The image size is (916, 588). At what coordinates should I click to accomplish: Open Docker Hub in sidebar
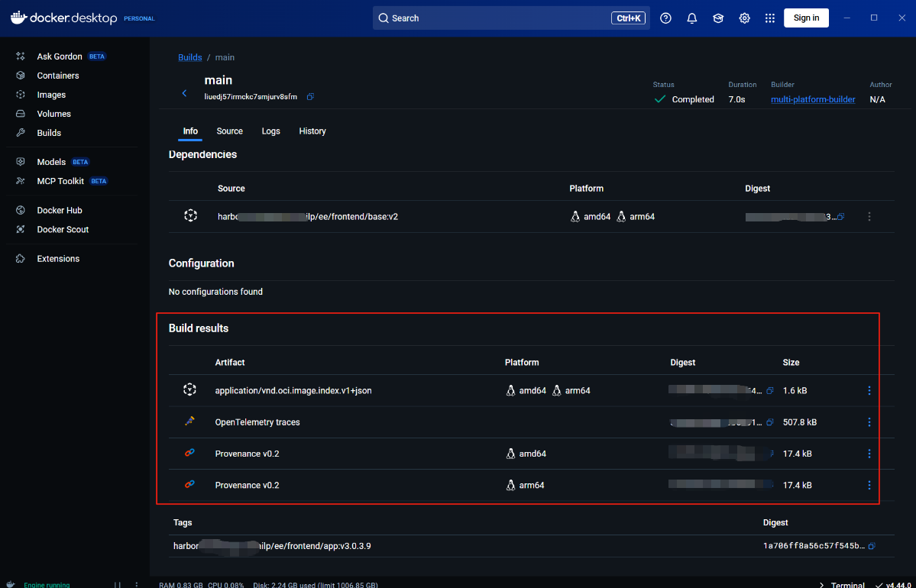click(59, 210)
